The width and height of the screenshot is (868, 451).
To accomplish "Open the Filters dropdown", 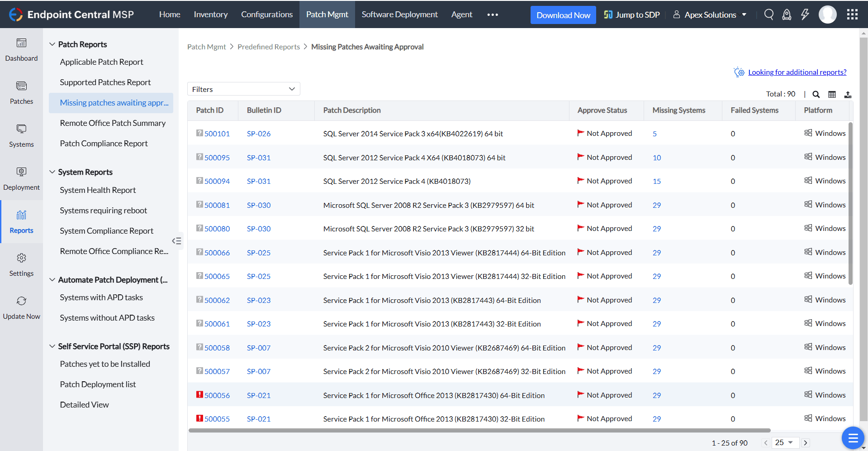I will [243, 89].
